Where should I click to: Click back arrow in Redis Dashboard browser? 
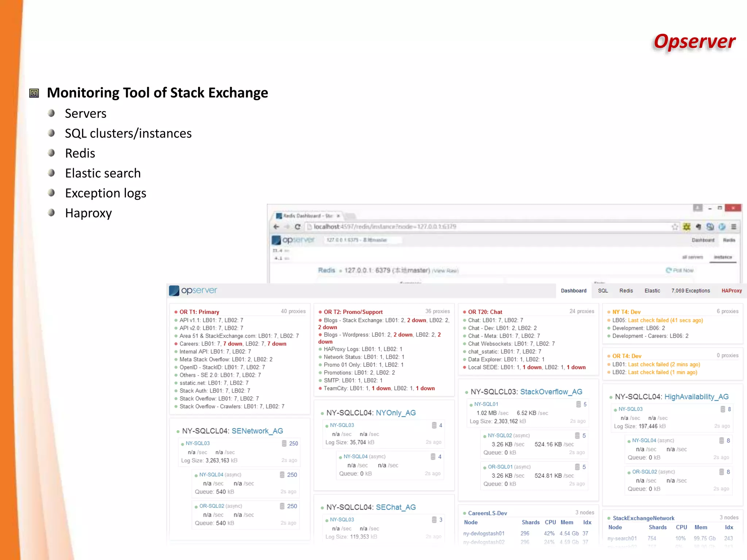pos(276,227)
